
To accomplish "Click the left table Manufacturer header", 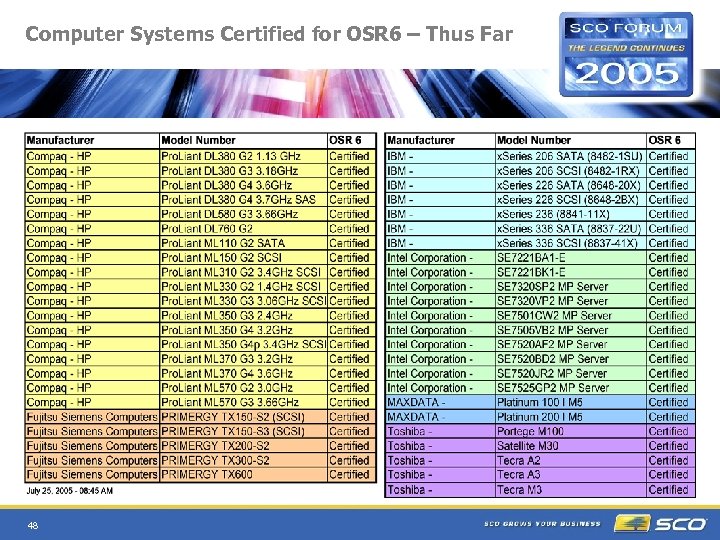I will [92, 141].
